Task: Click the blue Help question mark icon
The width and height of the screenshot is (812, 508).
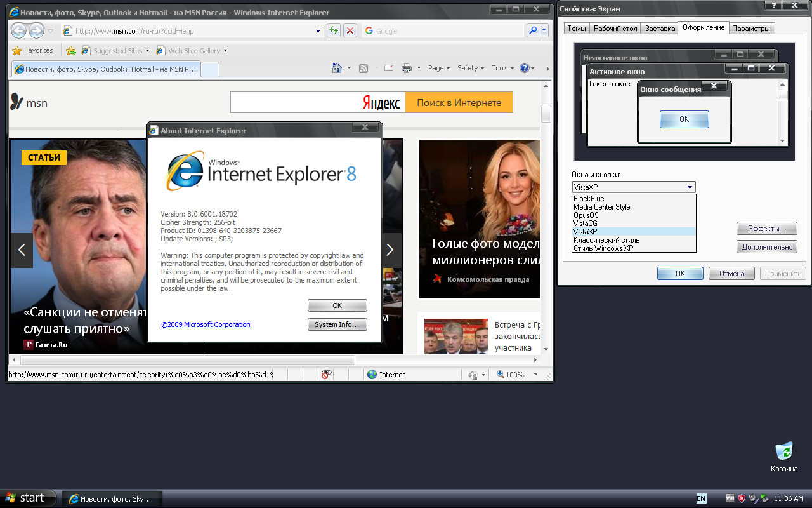Action: point(525,68)
